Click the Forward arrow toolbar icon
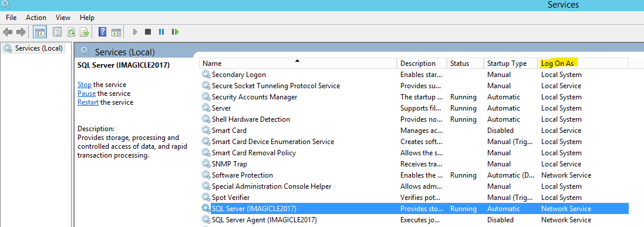The height and width of the screenshot is (227, 644). pos(21,32)
